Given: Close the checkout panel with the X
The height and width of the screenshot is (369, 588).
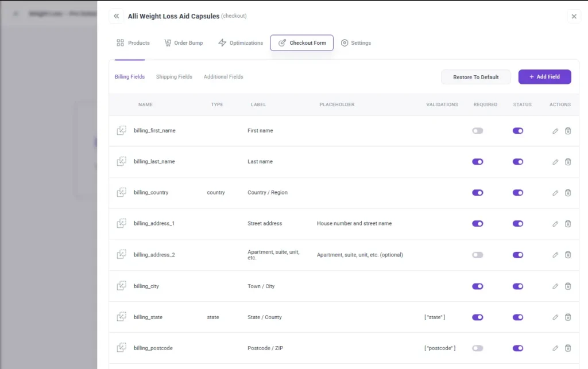Looking at the screenshot, I should tap(574, 17).
